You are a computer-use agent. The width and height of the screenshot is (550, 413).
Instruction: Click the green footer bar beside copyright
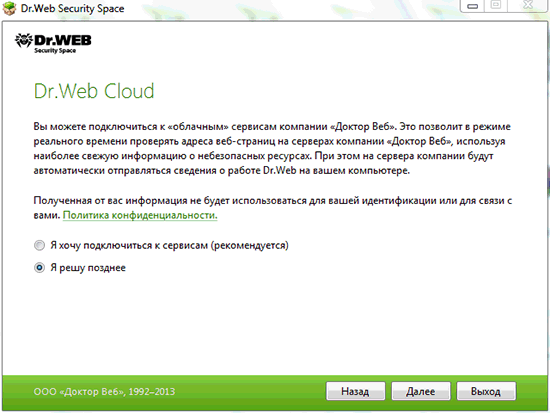pyautogui.click(x=249, y=392)
